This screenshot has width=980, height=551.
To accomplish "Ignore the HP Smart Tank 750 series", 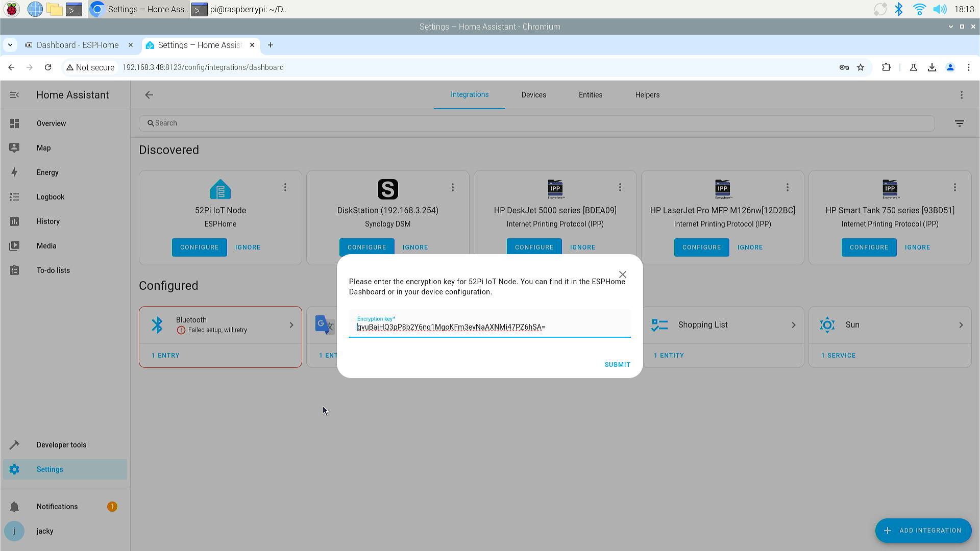I will pyautogui.click(x=918, y=247).
